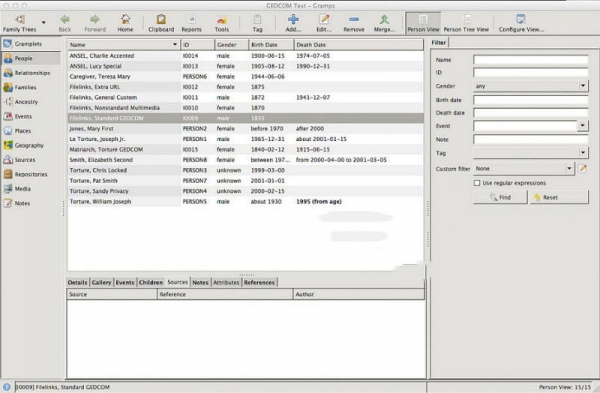Open the Gender filter dropdown
The width and height of the screenshot is (600, 393).
click(x=530, y=86)
